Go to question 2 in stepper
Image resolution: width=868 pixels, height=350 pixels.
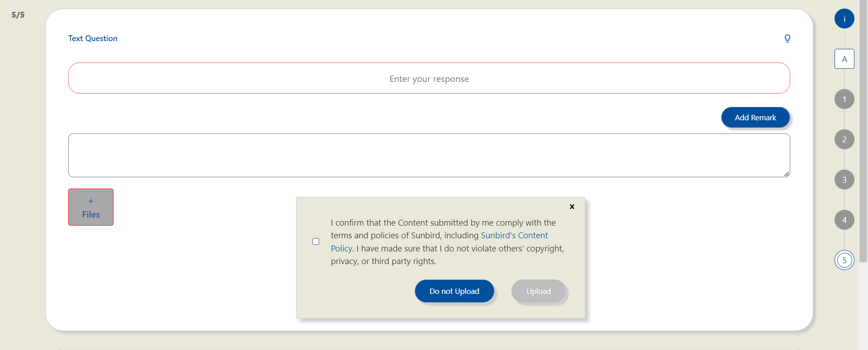tap(844, 139)
